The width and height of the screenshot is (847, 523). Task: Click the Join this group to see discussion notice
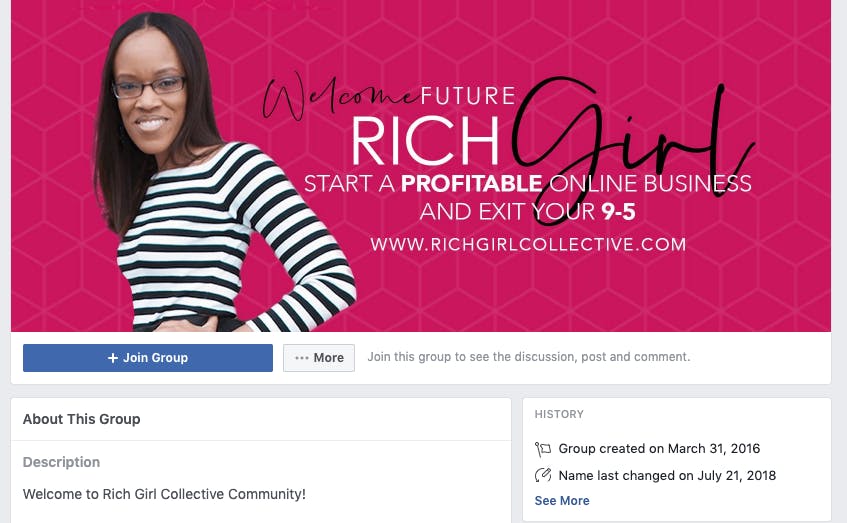pyautogui.click(x=529, y=357)
